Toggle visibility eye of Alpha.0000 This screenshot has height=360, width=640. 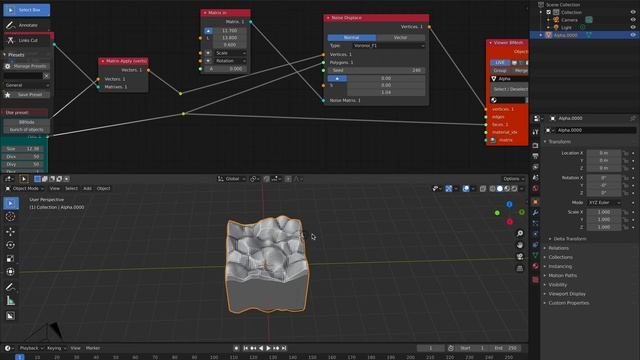point(633,35)
